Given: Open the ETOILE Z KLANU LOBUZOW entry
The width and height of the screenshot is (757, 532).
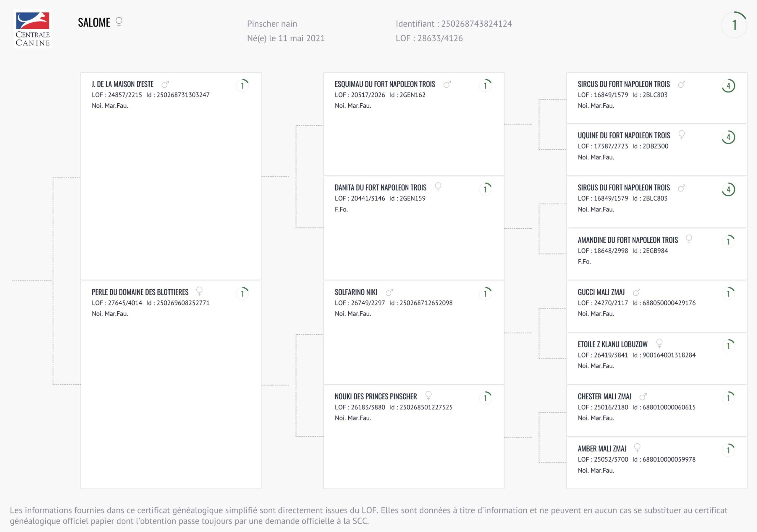Looking at the screenshot, I should 612,344.
